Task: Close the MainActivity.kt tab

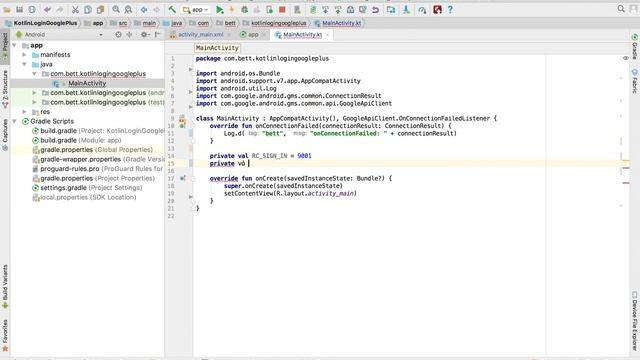Action: click(327, 35)
